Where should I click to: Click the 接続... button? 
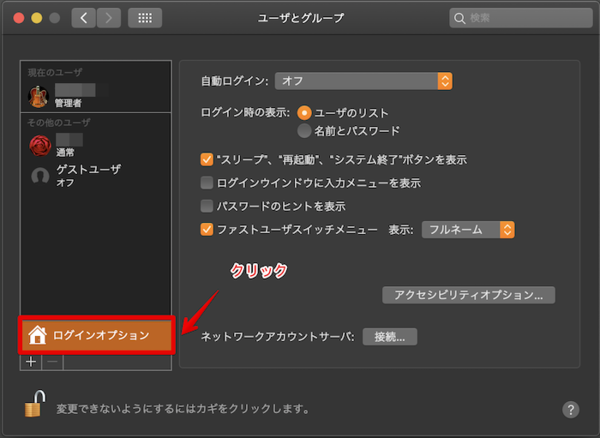point(390,337)
